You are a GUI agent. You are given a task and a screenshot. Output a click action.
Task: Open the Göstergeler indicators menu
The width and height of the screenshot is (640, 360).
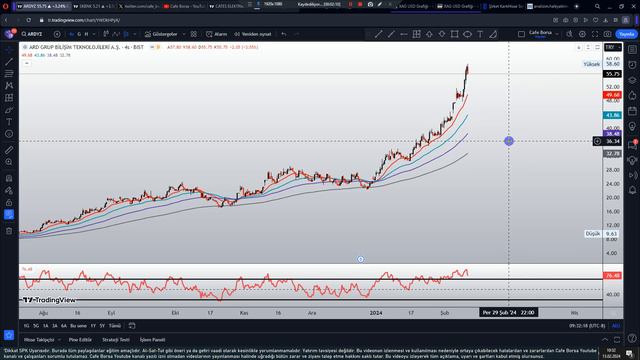coord(161,34)
